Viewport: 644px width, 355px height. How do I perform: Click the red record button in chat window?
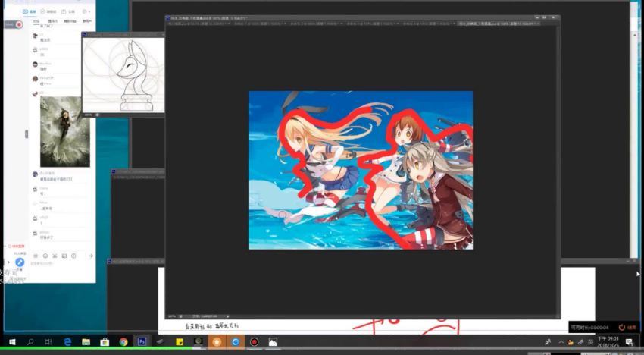pyautogui.click(x=19, y=25)
